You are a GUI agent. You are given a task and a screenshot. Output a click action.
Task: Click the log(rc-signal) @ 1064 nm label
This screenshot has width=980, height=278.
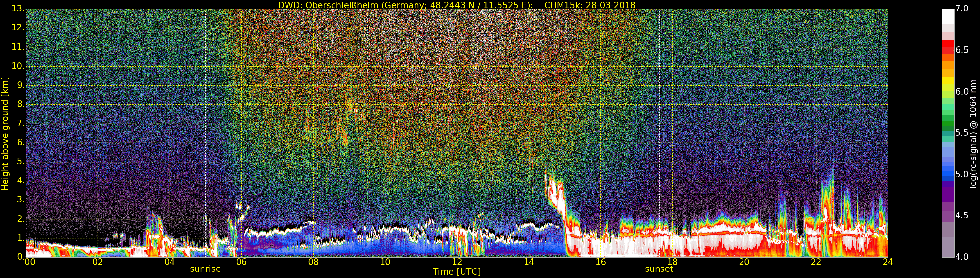click(973, 134)
